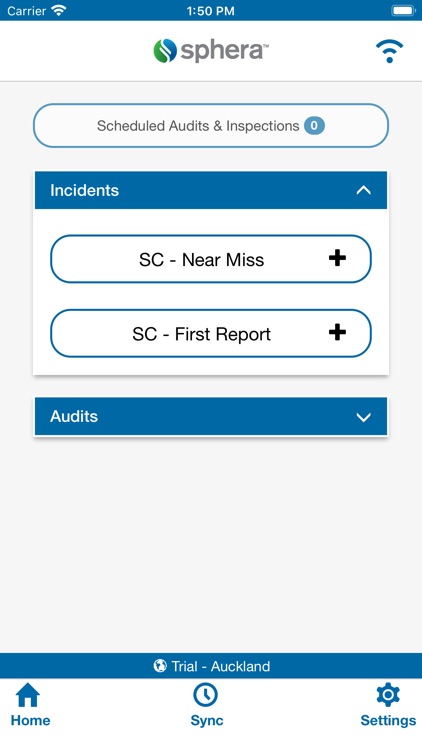422x750 pixels.
Task: Tap the Home house icon
Action: pos(28,695)
